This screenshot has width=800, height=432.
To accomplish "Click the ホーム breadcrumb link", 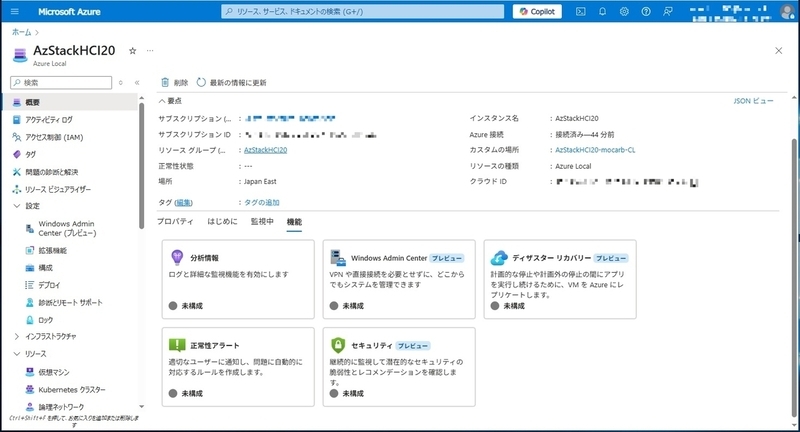I will coord(21,32).
